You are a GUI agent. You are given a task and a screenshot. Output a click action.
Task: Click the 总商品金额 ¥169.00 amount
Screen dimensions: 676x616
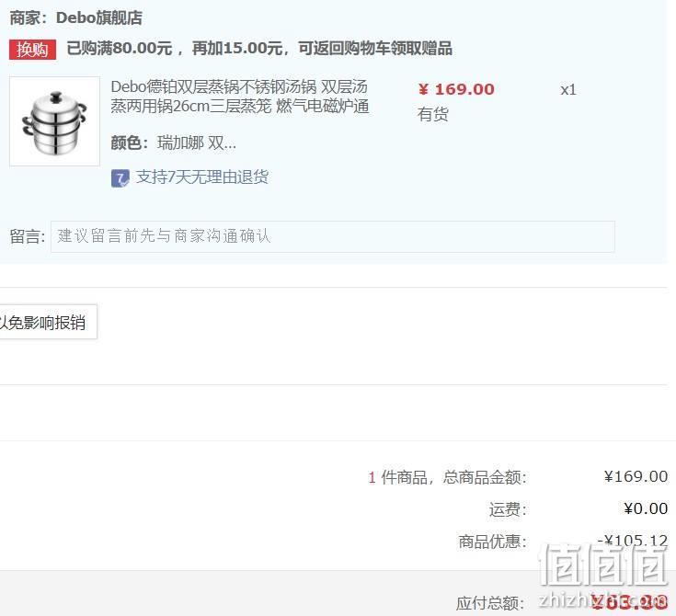[636, 476]
